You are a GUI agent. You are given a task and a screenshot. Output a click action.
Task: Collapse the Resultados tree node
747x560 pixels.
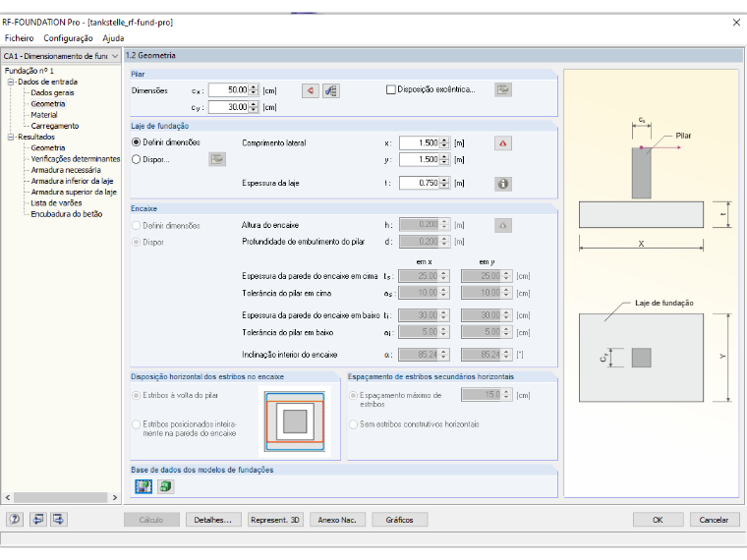point(10,138)
